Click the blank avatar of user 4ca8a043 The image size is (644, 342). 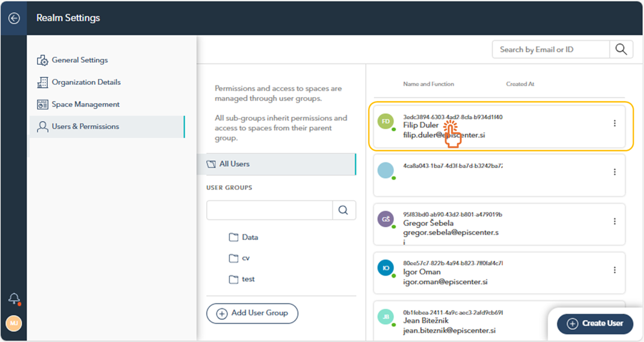coord(385,170)
